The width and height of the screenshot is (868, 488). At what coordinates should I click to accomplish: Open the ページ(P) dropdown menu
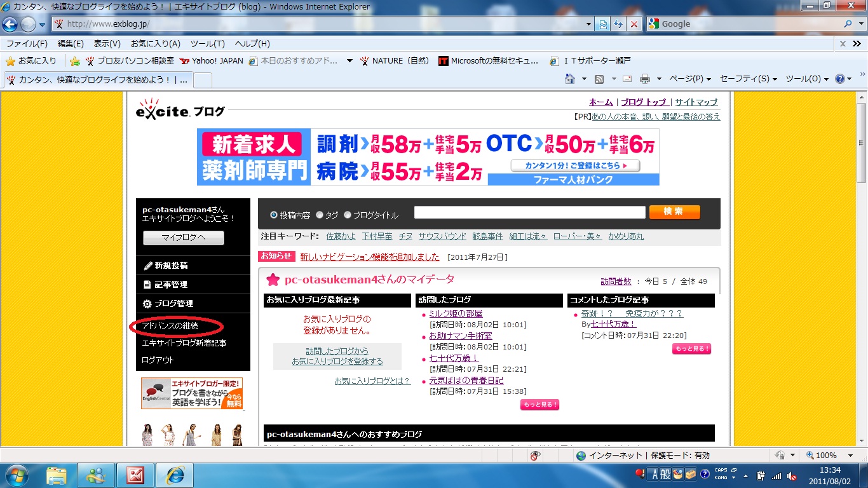tap(690, 79)
